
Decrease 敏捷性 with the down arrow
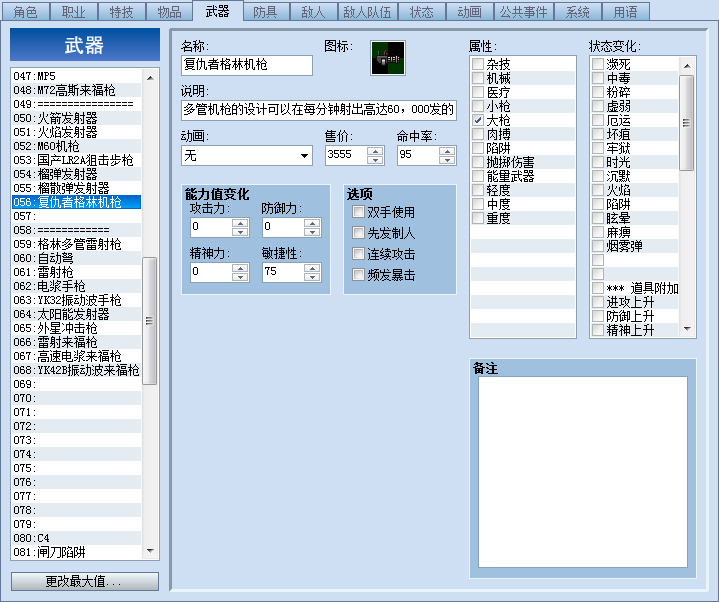pyautogui.click(x=312, y=277)
